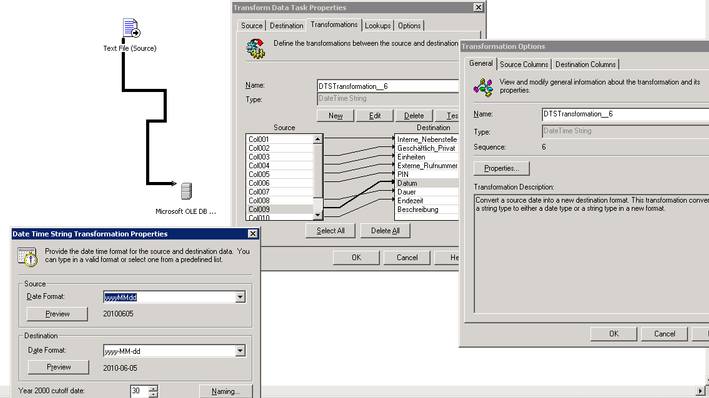This screenshot has width=709, height=398.
Task: Click the calendar clock icon in Date Time String dialog
Action: [x=27, y=256]
